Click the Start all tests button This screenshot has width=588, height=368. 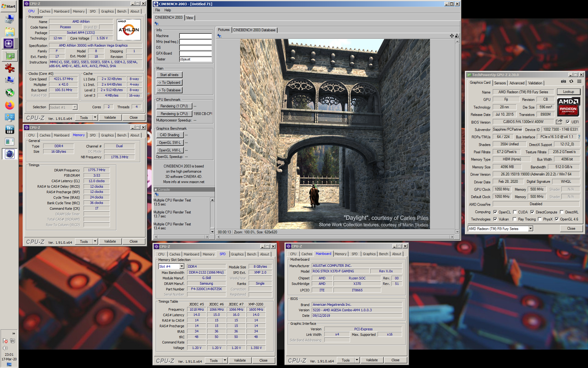[x=169, y=75]
